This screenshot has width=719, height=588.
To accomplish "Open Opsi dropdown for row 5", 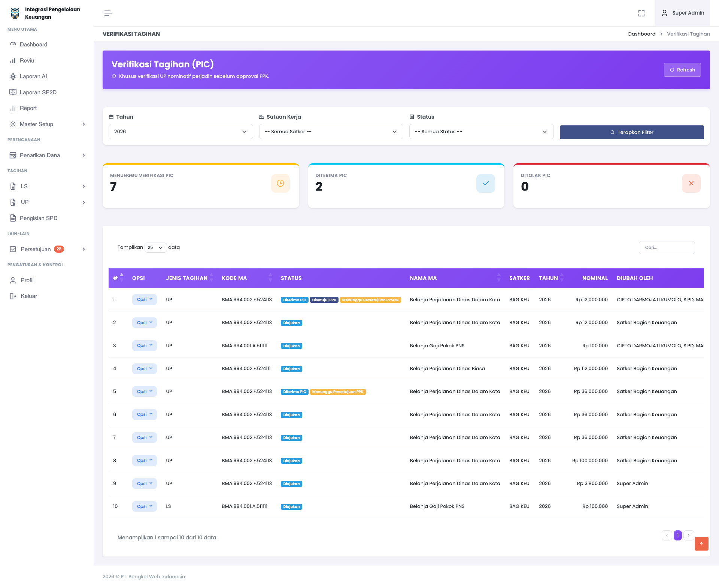I will [144, 392].
